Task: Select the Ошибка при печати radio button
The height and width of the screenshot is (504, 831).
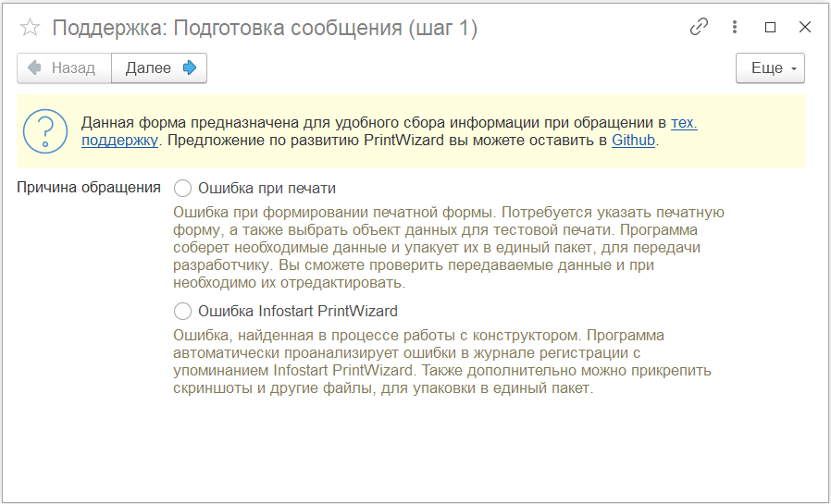Action: click(182, 188)
